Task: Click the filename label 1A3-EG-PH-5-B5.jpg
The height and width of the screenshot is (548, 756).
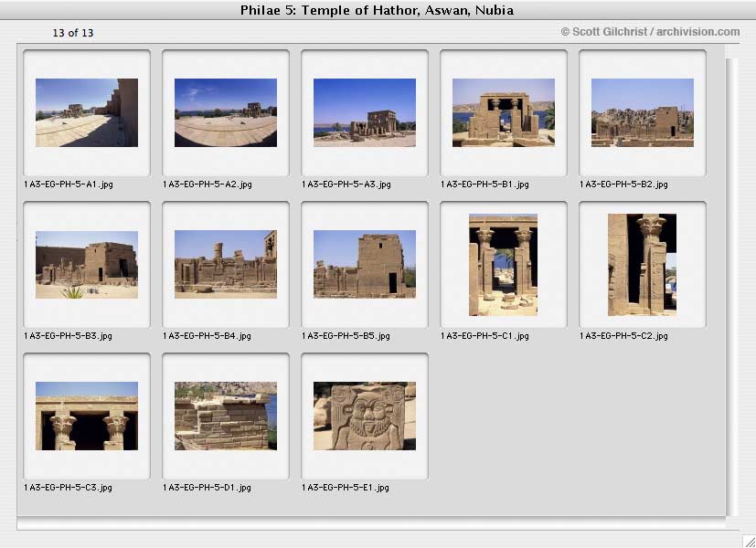Action: tap(346, 335)
